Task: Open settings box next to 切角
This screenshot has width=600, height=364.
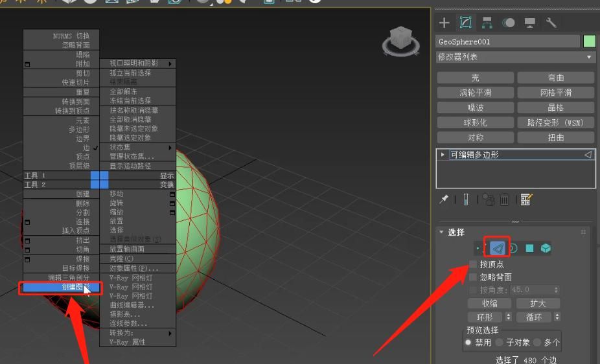Action: point(27,250)
